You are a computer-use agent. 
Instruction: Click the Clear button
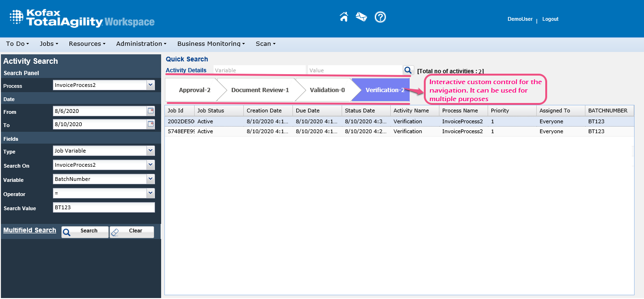(x=132, y=231)
